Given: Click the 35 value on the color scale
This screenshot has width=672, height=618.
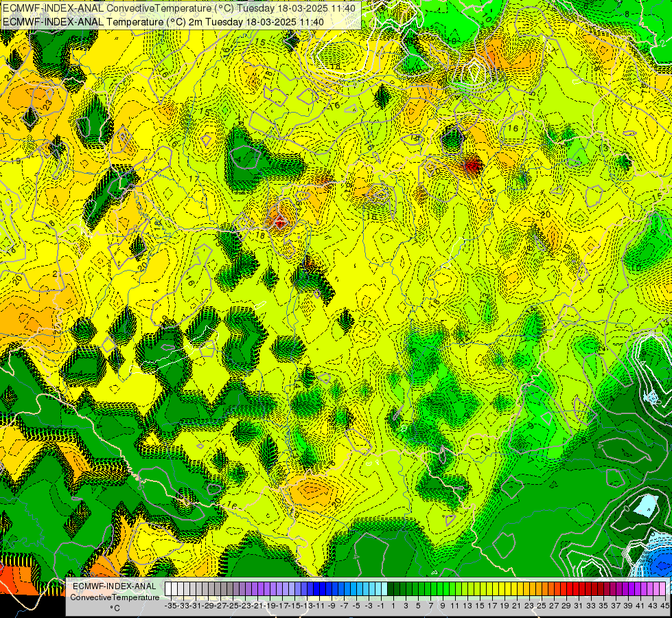Looking at the screenshot, I should [603, 606].
